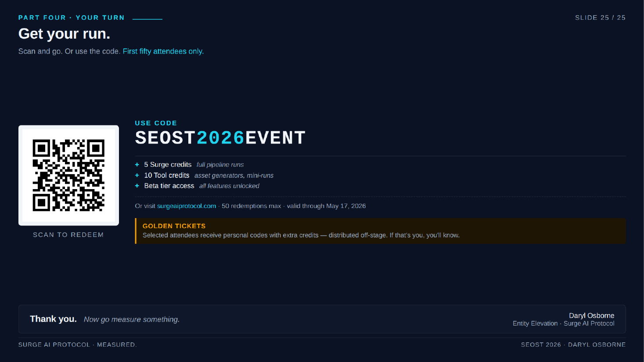
Task: Click the 'USE CODE' label
Action: (x=156, y=123)
